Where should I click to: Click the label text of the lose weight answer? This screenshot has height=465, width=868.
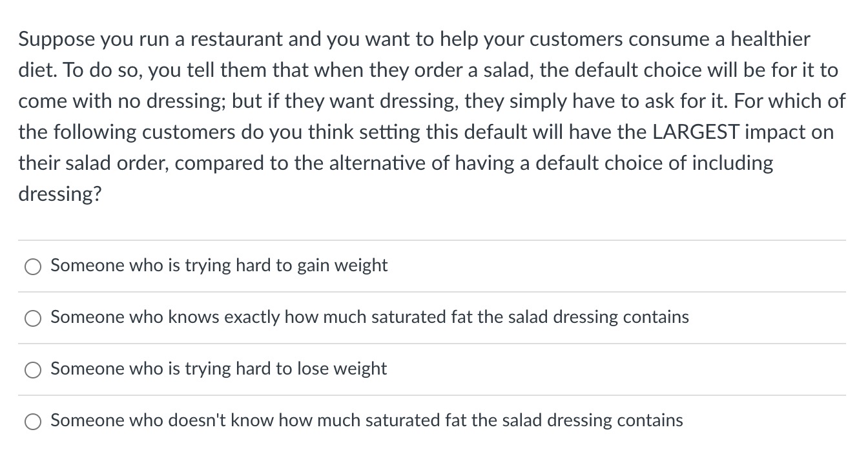pyautogui.click(x=219, y=369)
